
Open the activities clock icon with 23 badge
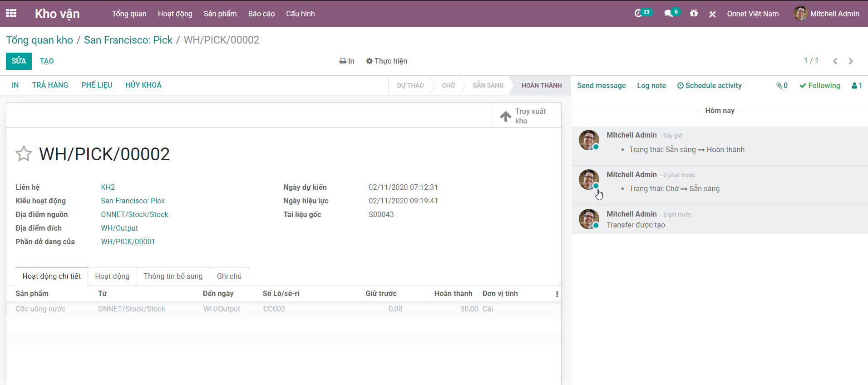(639, 13)
